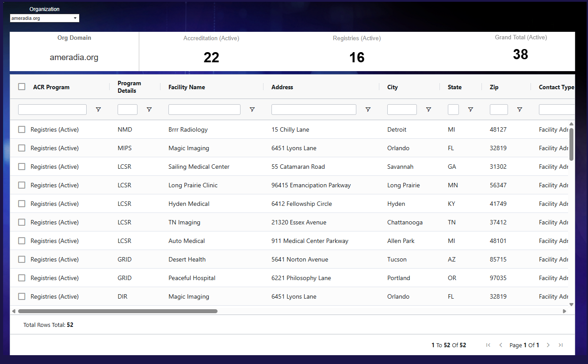
Task: Go to the first page icon
Action: (x=488, y=345)
